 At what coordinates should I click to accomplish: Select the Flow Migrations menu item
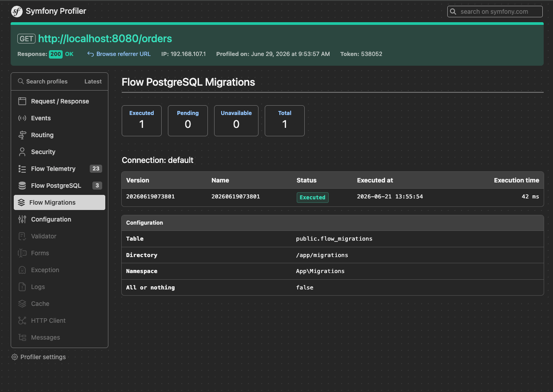click(60, 202)
